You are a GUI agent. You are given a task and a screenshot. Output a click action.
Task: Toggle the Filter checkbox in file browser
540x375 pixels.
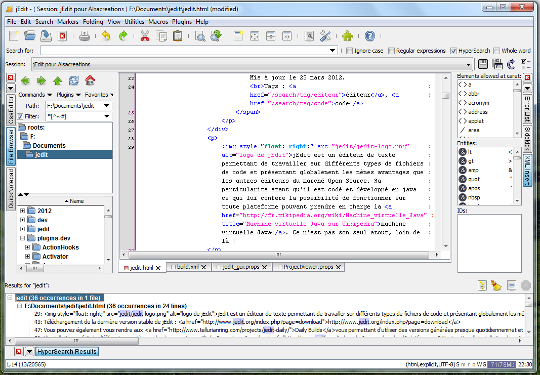[20, 116]
